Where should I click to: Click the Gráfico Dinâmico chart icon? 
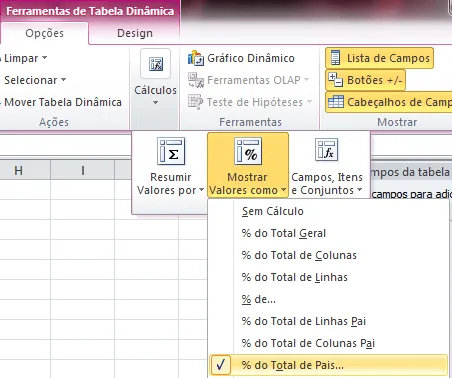[x=196, y=58]
